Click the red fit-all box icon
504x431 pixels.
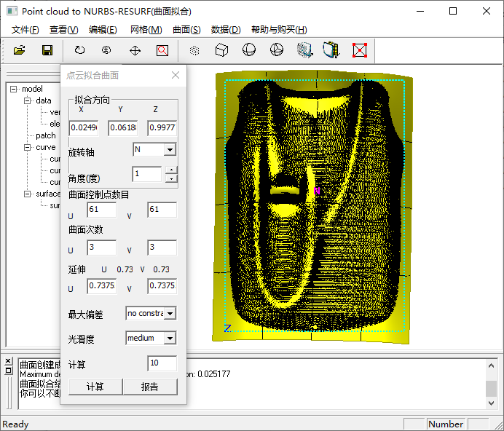tap(359, 50)
